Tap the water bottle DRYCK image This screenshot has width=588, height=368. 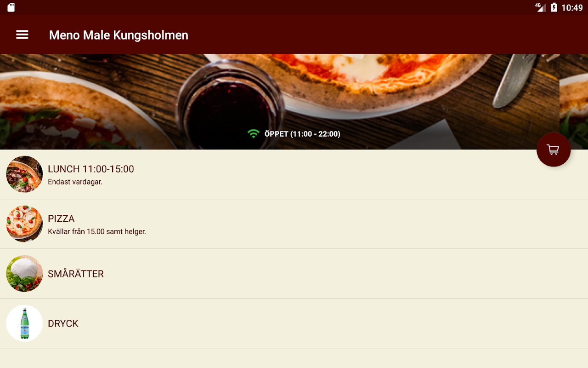pos(24,323)
